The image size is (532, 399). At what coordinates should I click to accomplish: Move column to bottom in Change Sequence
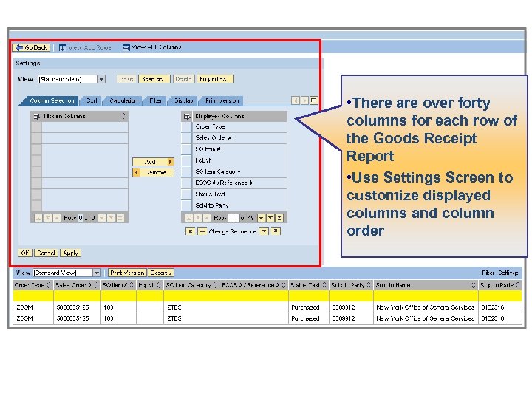point(276,231)
